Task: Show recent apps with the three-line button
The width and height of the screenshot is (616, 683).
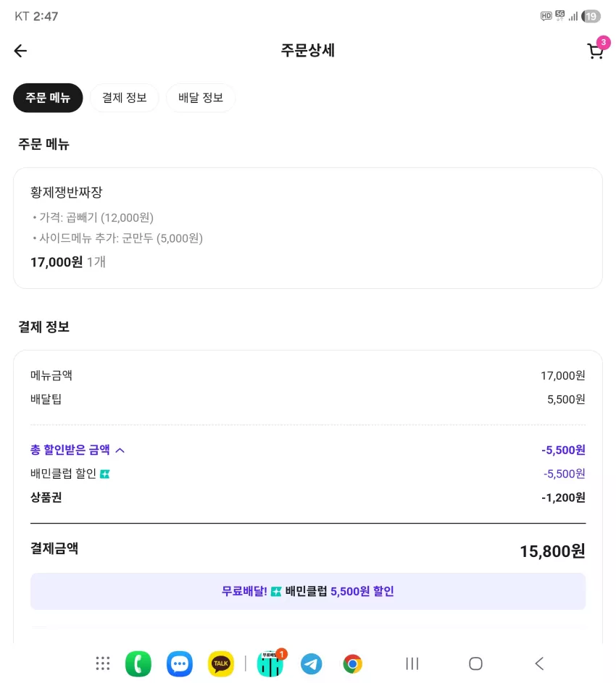Action: tap(412, 664)
